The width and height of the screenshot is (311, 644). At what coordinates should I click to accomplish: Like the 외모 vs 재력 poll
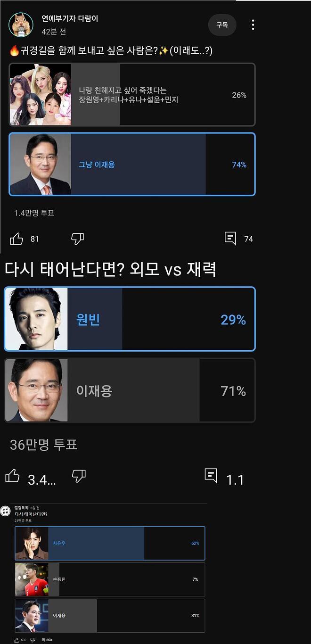tap(13, 477)
